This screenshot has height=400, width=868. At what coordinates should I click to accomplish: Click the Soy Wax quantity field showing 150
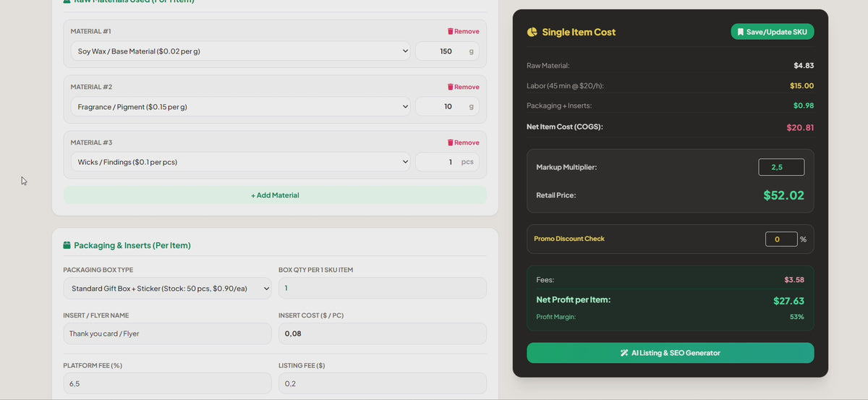[447, 51]
